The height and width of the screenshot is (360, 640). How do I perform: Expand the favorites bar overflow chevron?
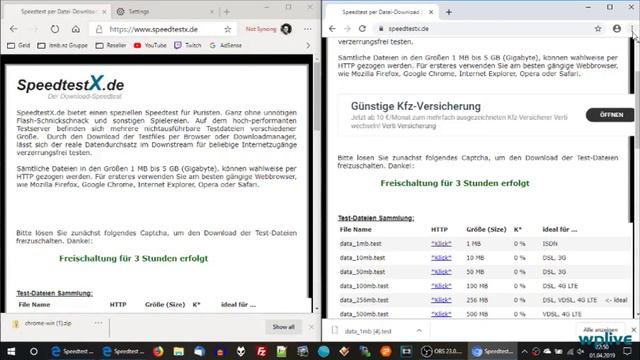click(x=308, y=45)
